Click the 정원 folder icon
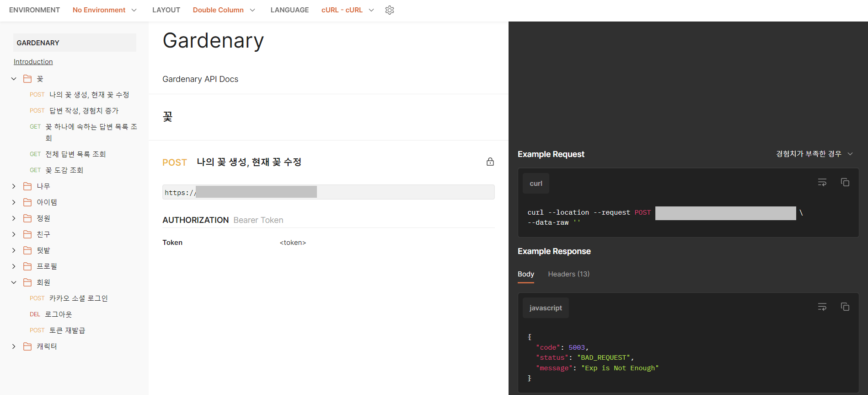Screen dimensions: 868x395 tap(27, 218)
